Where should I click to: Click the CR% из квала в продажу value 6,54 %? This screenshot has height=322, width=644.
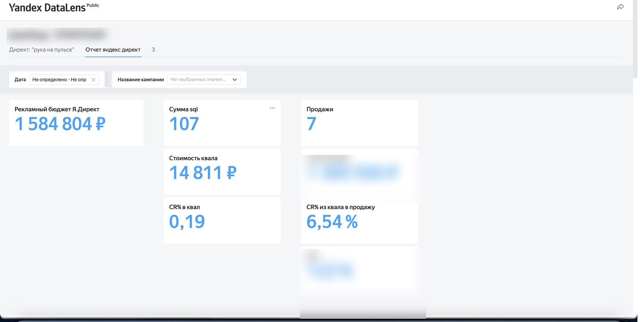point(332,221)
